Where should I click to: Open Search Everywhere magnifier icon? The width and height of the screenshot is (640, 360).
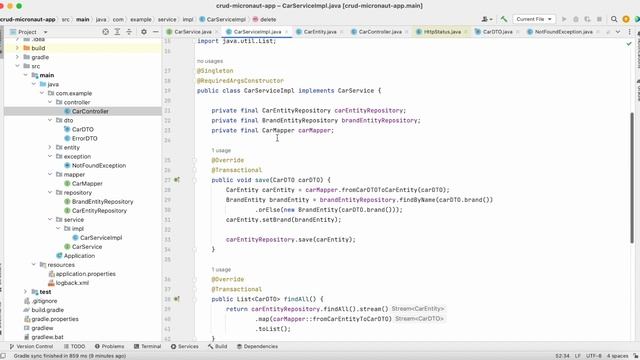point(614,19)
